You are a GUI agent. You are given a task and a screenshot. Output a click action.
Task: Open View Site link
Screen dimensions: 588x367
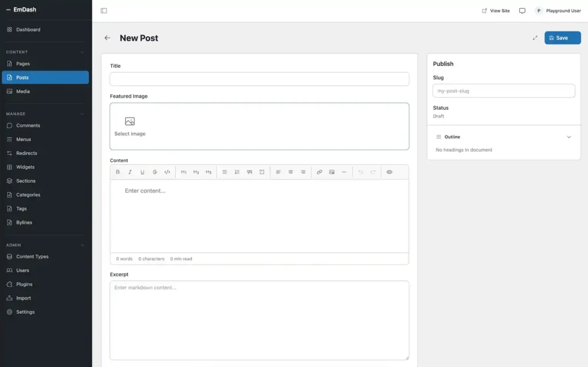(495, 10)
